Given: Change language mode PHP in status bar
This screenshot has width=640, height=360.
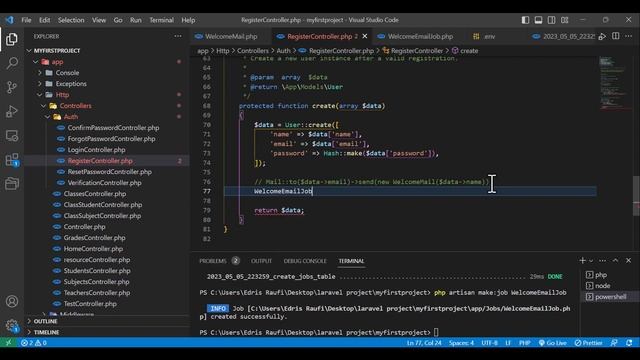Looking at the screenshot, I should 524,342.
